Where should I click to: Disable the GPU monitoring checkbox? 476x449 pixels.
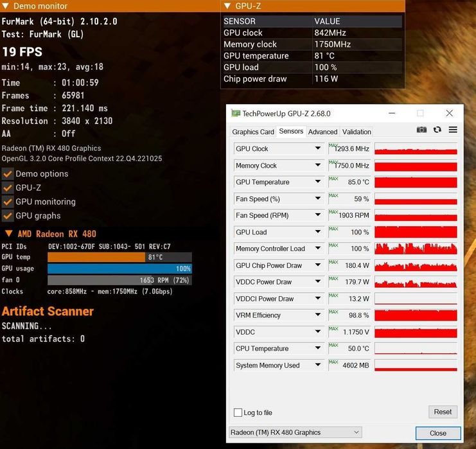click(8, 202)
